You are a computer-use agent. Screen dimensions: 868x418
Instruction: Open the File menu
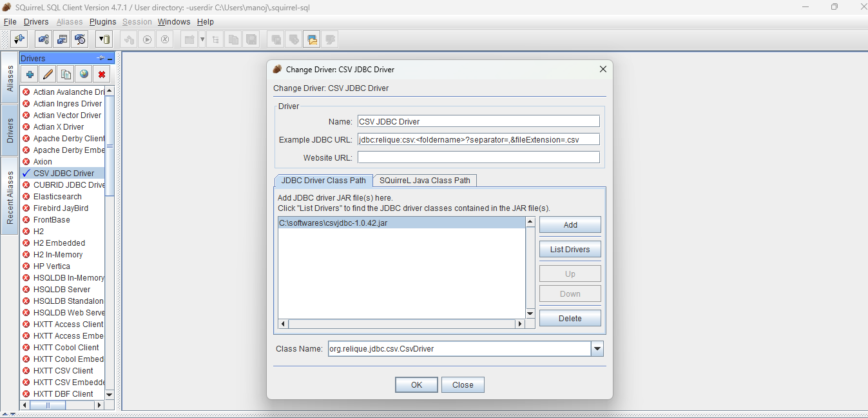[x=10, y=21]
